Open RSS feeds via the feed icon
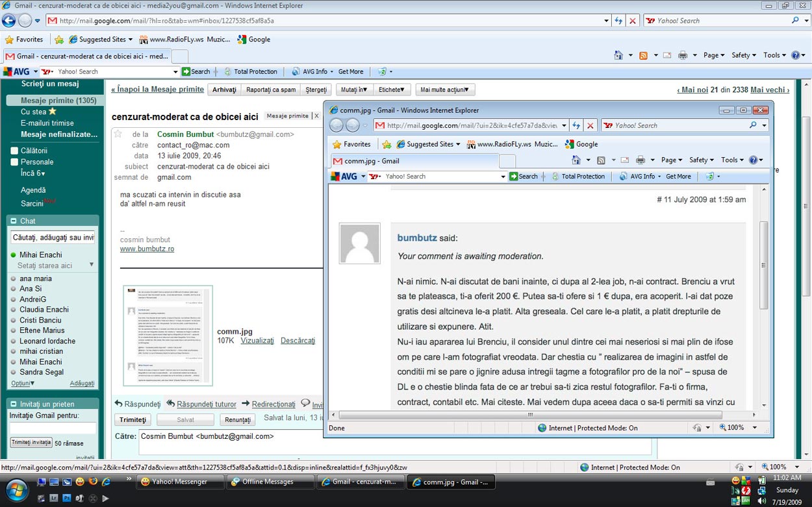 (643, 55)
